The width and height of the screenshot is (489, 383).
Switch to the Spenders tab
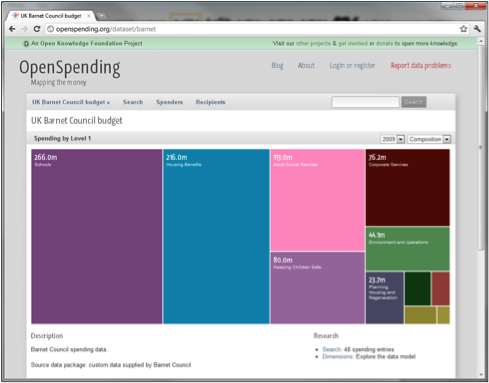pos(169,102)
